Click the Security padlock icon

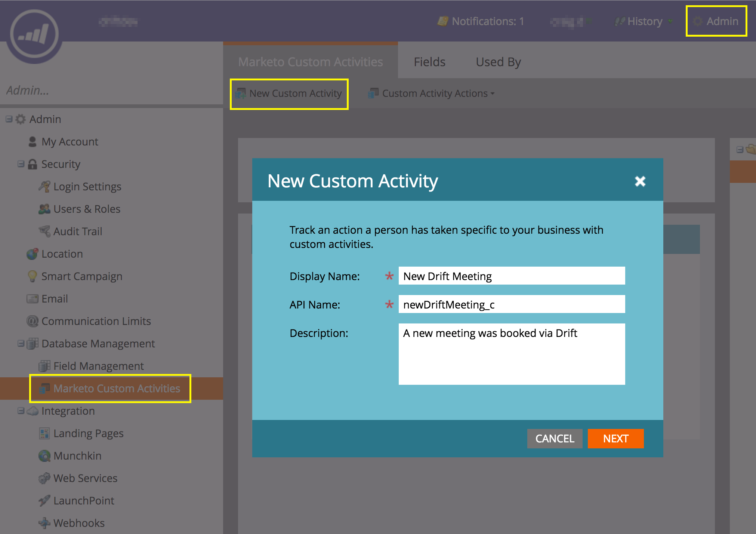pos(33,164)
